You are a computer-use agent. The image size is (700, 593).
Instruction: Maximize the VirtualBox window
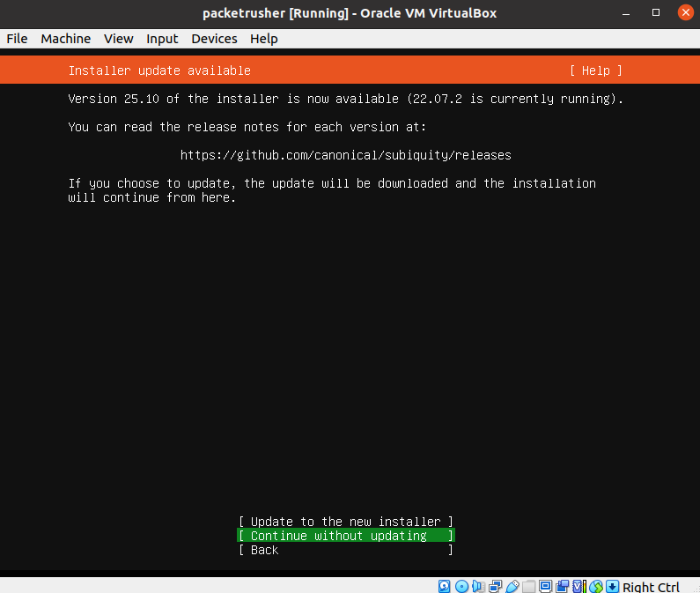click(655, 12)
